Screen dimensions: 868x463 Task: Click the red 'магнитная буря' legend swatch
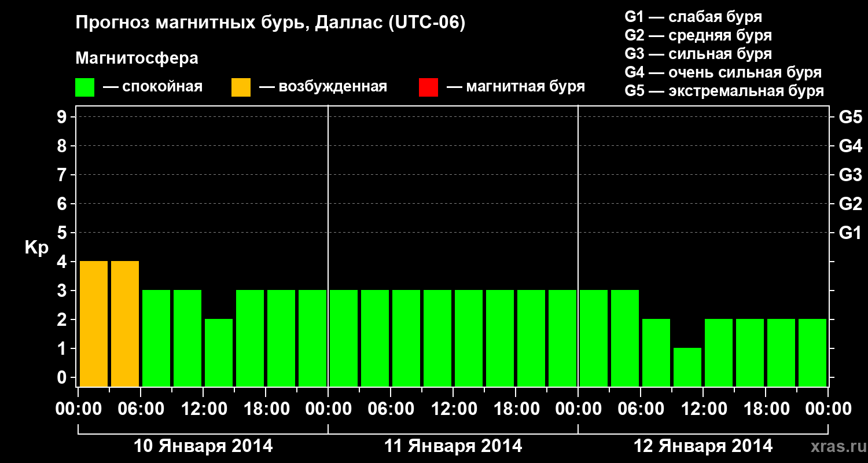click(428, 87)
